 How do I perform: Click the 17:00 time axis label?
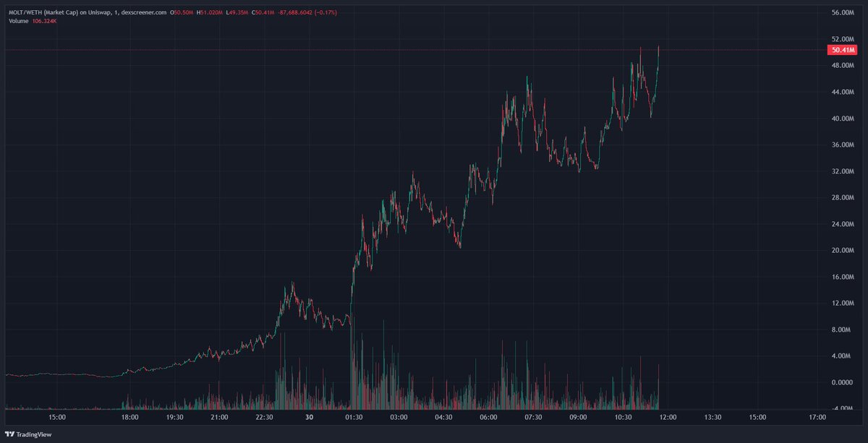[x=817, y=417]
